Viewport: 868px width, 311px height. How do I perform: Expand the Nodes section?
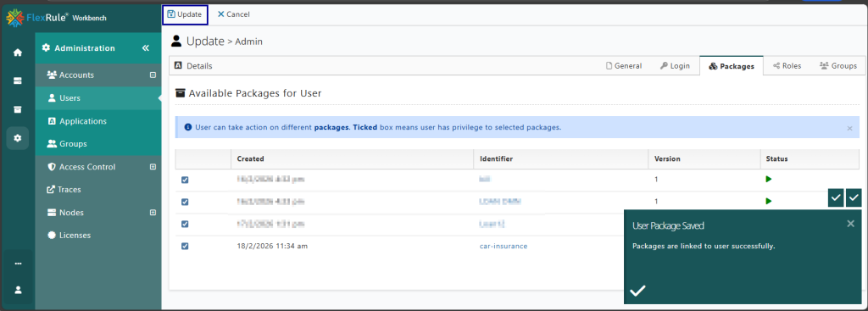pos(153,213)
